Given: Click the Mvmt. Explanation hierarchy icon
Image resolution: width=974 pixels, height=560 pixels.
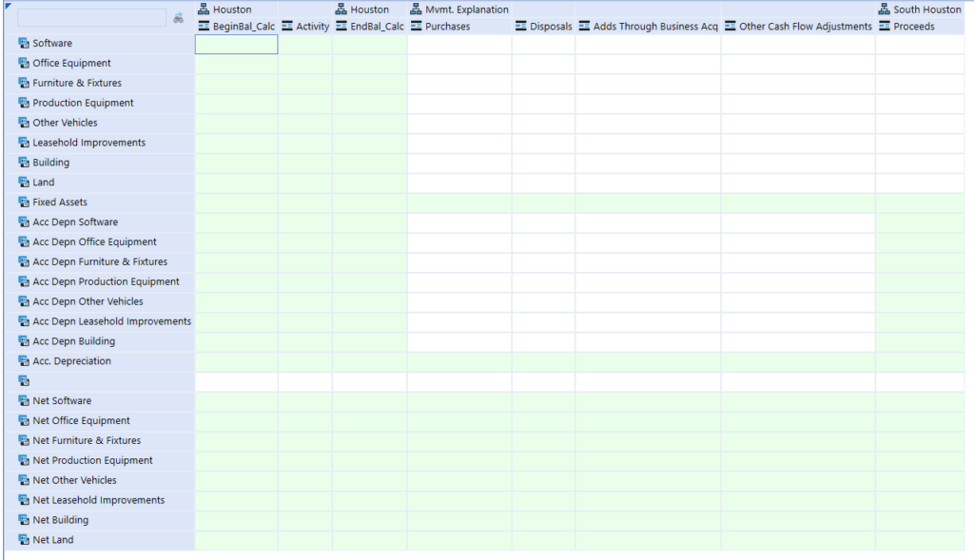Looking at the screenshot, I should click(x=417, y=10).
